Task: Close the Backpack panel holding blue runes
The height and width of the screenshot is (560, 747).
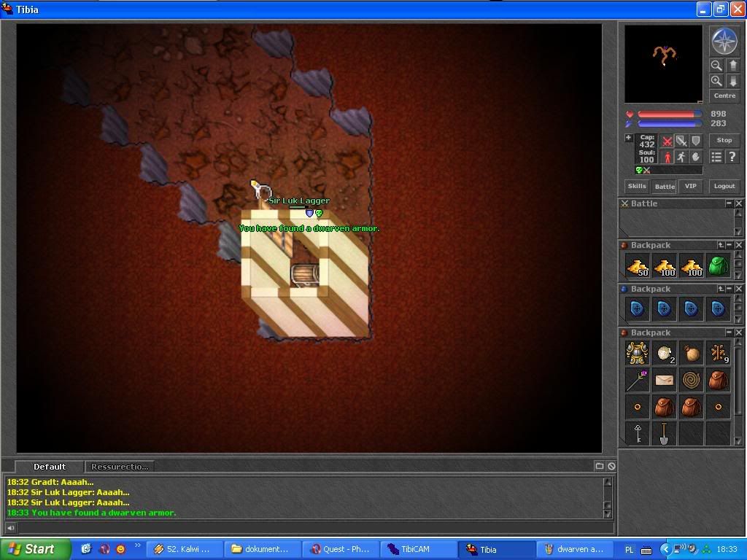Action: pos(738,289)
